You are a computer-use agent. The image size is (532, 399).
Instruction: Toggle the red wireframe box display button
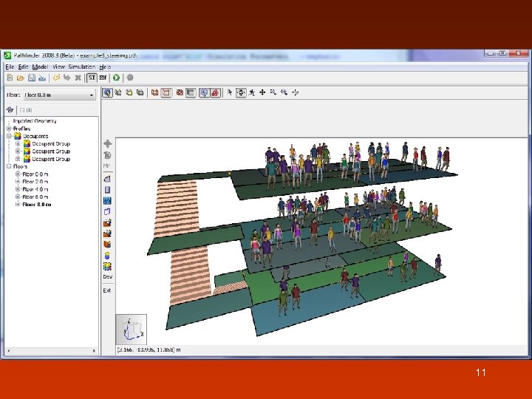pos(154,92)
